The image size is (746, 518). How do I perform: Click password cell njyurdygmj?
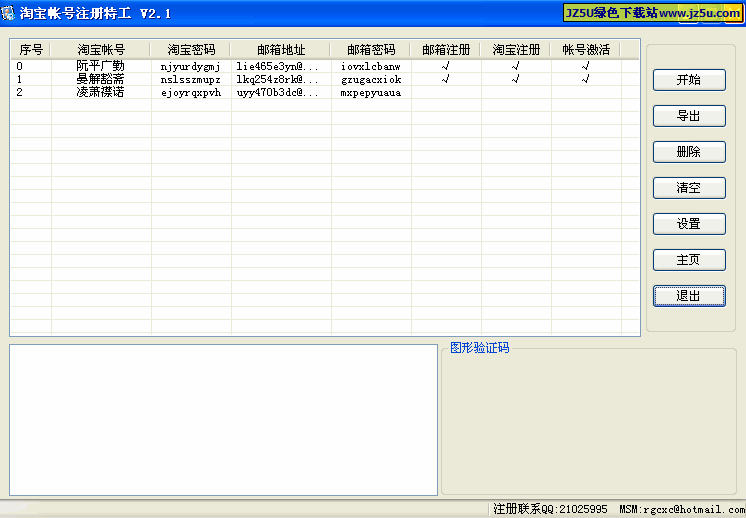click(190, 67)
